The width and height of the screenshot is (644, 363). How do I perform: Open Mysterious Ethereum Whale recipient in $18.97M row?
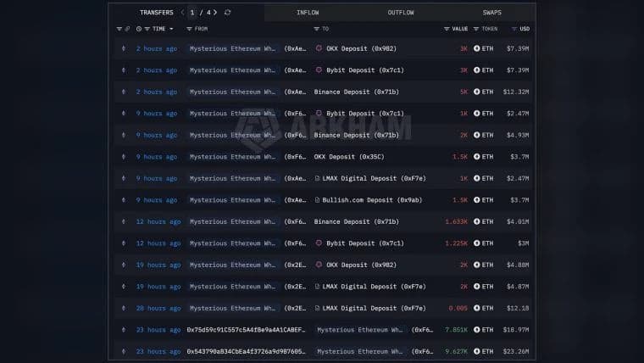[360, 330]
